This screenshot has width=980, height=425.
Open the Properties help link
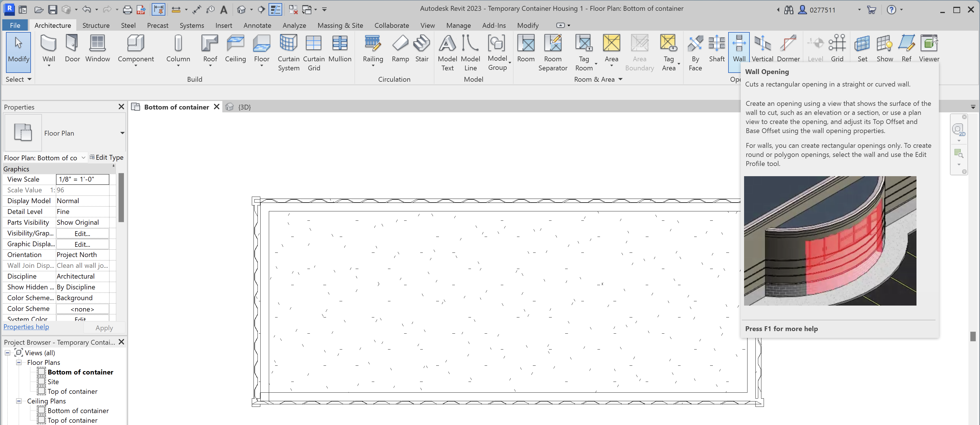(x=26, y=327)
